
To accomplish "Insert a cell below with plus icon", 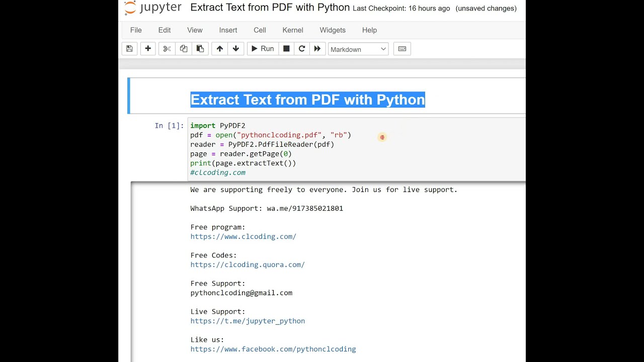I will point(148,49).
